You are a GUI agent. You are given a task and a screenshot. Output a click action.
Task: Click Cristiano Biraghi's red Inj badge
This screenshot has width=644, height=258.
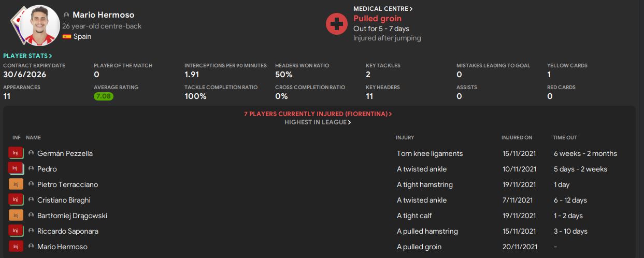pos(16,200)
